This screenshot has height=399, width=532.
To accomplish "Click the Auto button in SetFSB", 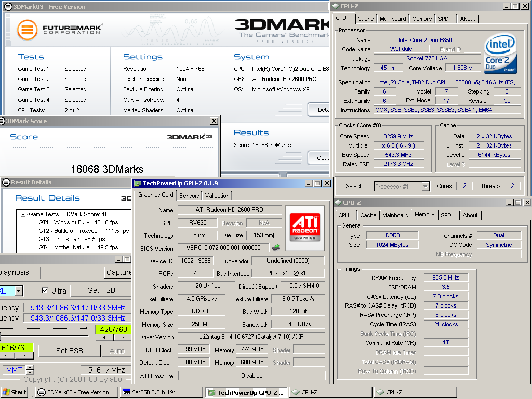I will (117, 351).
